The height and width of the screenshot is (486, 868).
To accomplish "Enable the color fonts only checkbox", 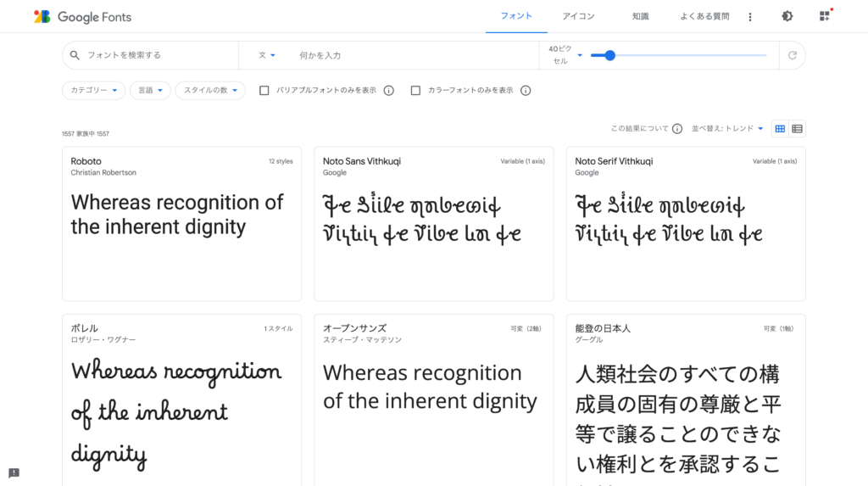I will click(x=415, y=91).
